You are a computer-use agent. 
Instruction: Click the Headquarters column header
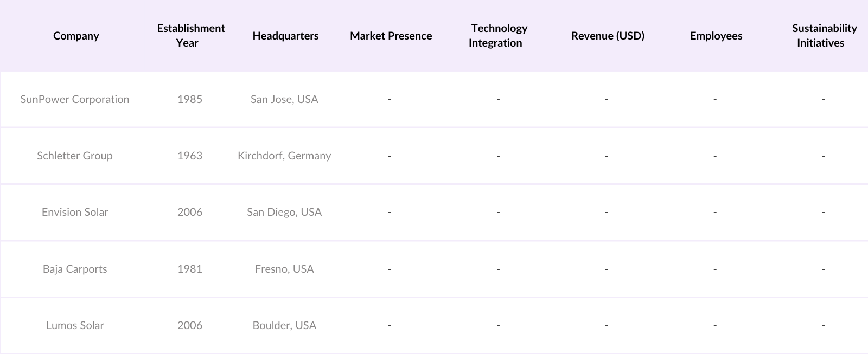point(285,36)
